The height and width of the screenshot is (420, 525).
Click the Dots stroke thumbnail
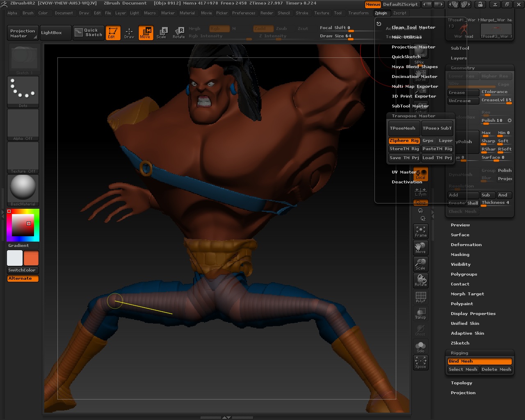(23, 91)
